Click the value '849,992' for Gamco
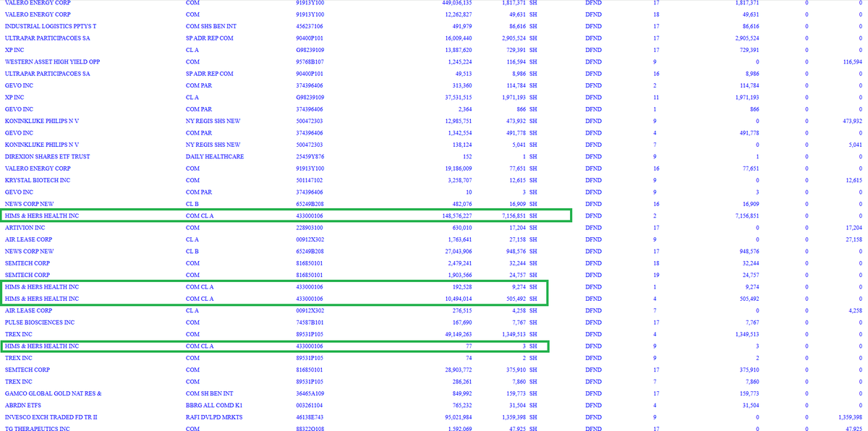Viewport: 868px width, 431px height. pos(461,393)
